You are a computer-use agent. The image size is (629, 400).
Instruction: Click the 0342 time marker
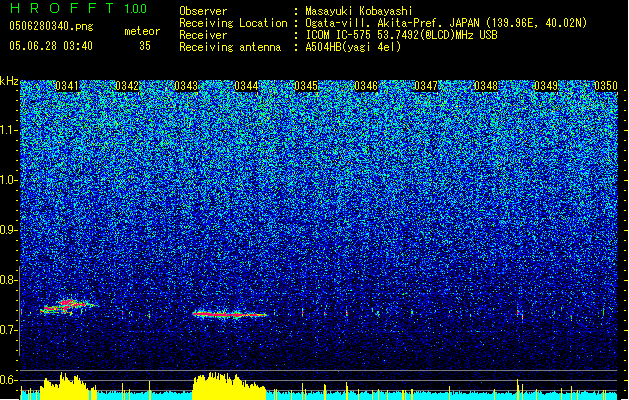coord(127,86)
